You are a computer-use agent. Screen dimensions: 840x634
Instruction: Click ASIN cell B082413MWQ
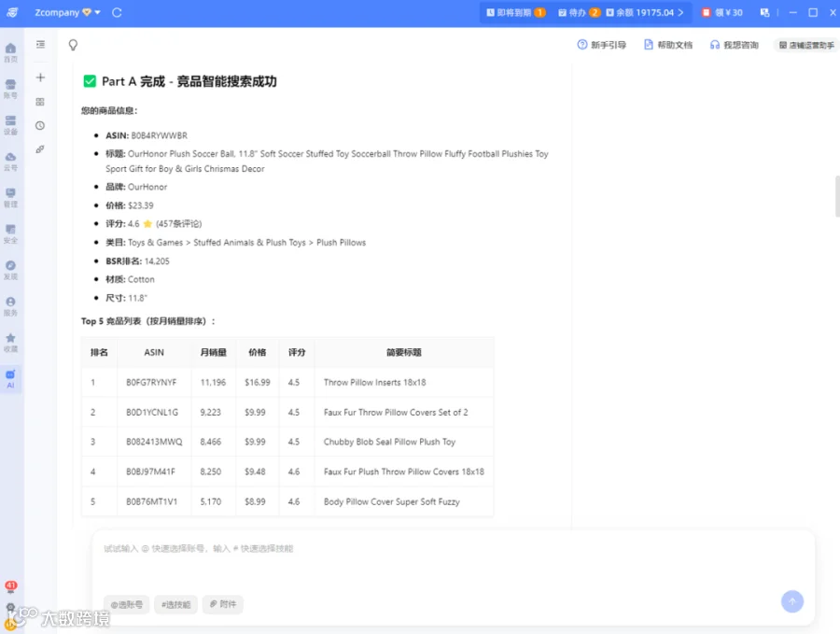click(x=154, y=442)
